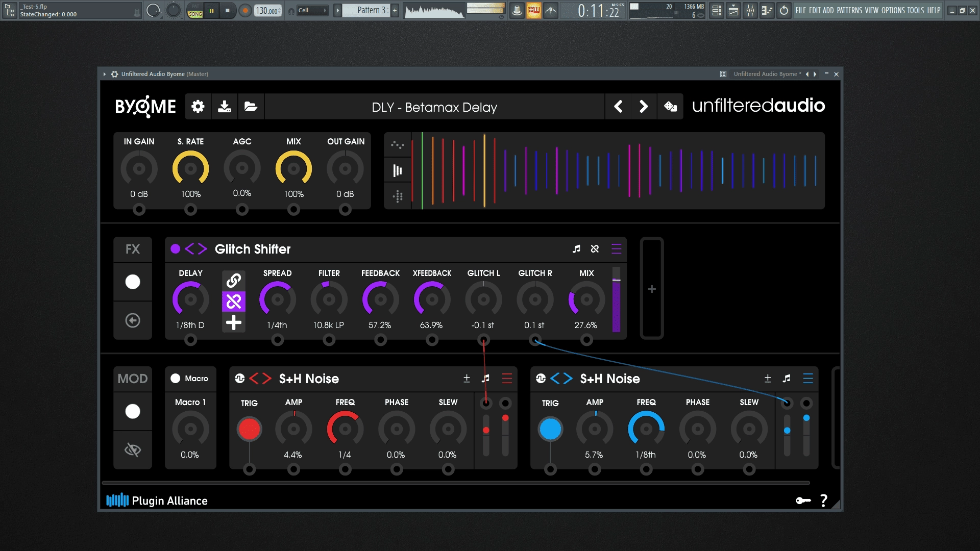Click FL Studio undo history circular arrow

tap(784, 10)
